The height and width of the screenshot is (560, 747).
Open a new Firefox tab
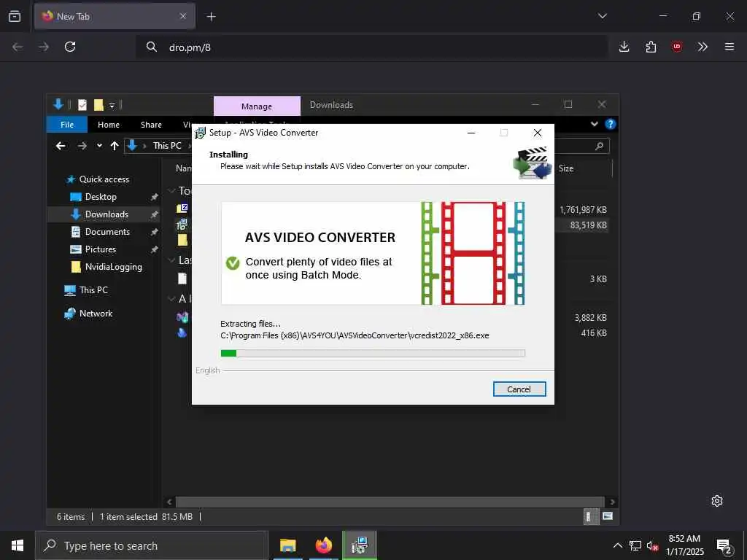[211, 17]
